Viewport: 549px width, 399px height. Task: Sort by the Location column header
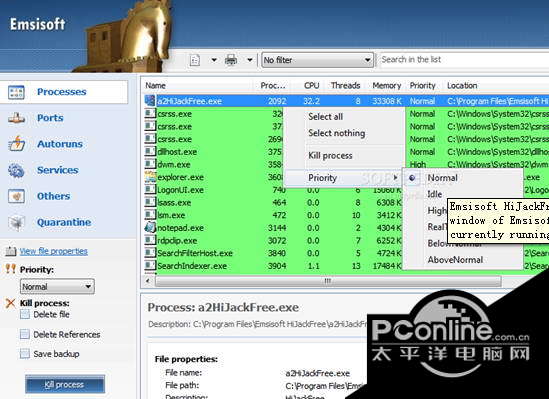coord(462,85)
